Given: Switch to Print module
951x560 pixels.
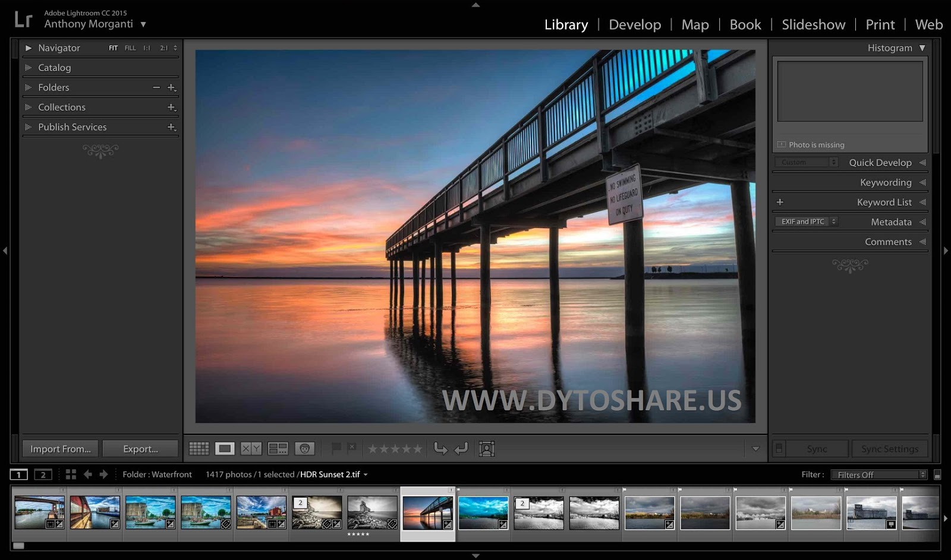Looking at the screenshot, I should pyautogui.click(x=880, y=24).
